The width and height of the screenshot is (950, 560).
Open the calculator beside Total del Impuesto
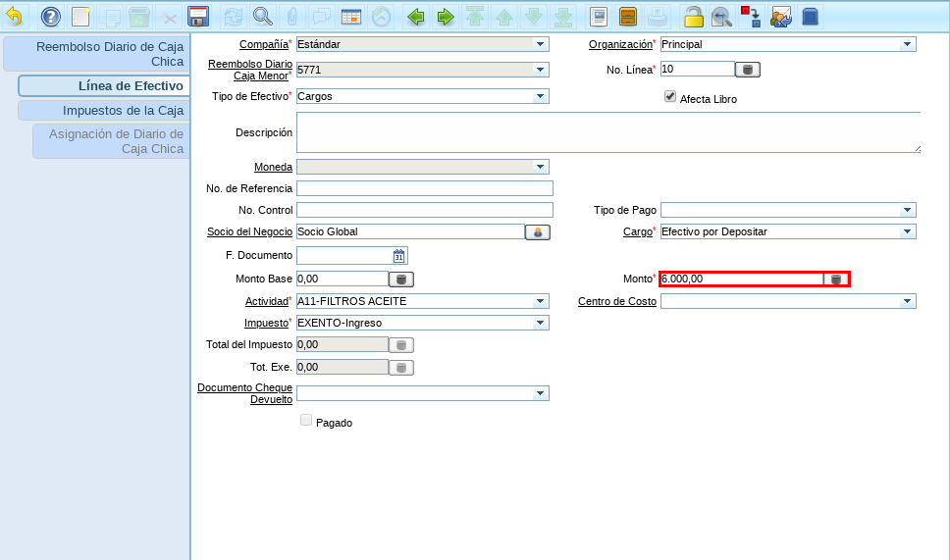401,345
